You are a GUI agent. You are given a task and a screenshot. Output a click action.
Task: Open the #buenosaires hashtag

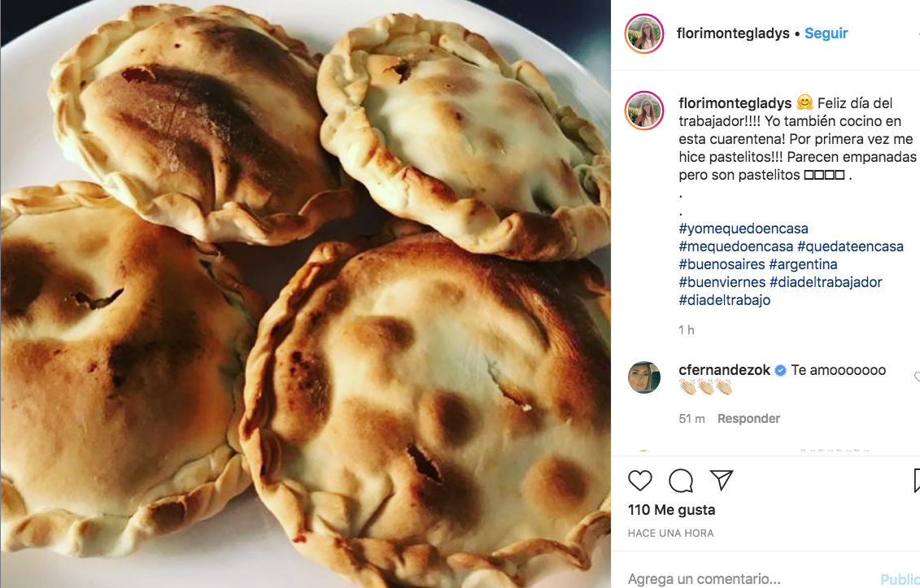pyautogui.click(x=722, y=264)
